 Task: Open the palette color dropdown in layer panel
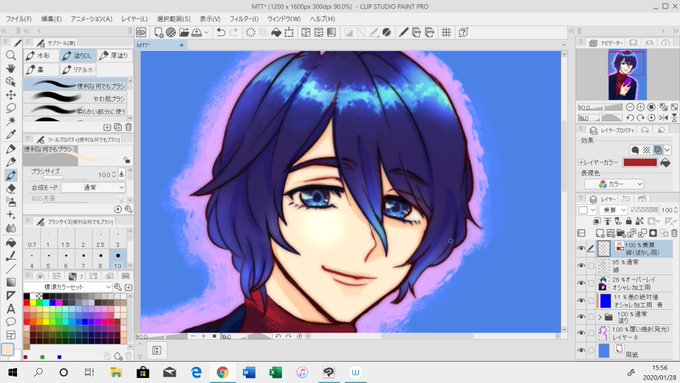click(x=593, y=210)
